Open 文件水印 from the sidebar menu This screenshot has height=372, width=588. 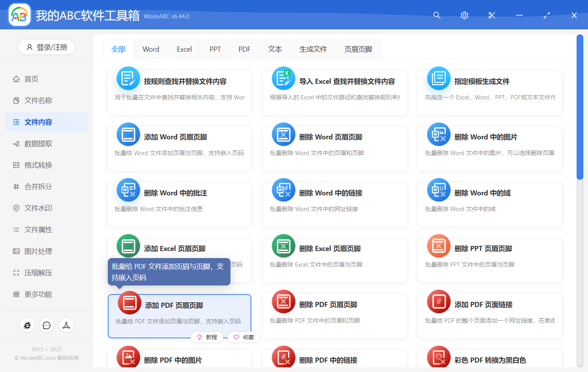38,208
